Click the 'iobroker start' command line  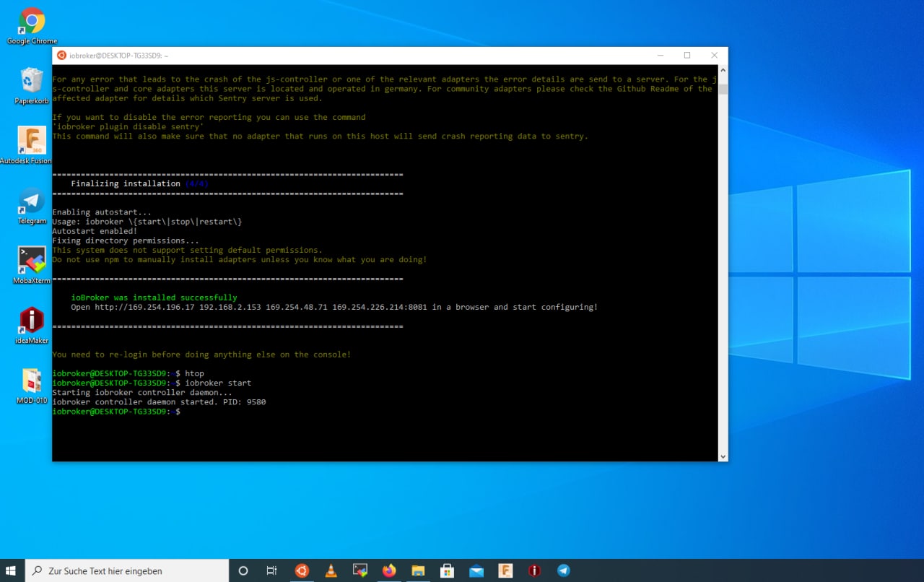[x=218, y=383]
